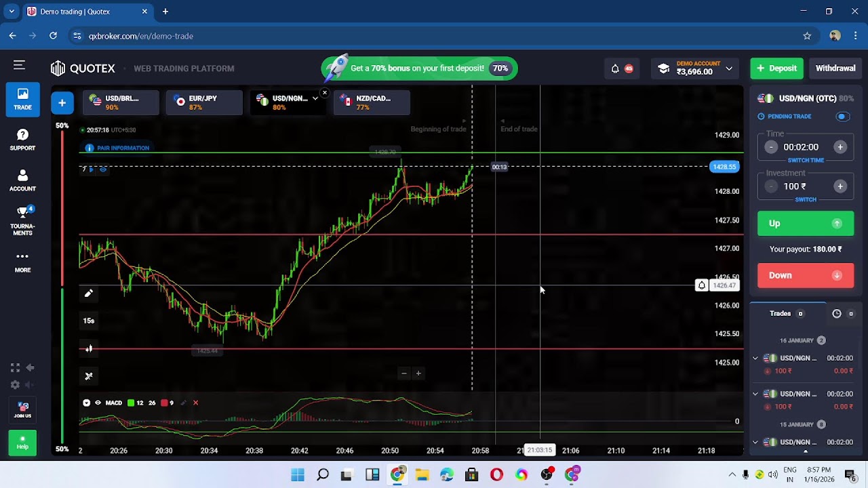Viewport: 868px width, 488px height.
Task: Decrease investment amount with minus
Action: 771,186
